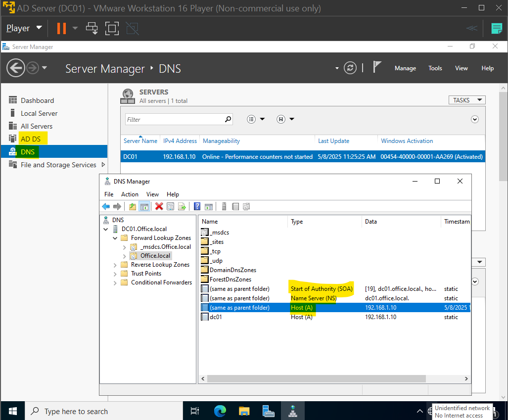
Task: Open the Tools menu in Server Manager
Action: 435,68
